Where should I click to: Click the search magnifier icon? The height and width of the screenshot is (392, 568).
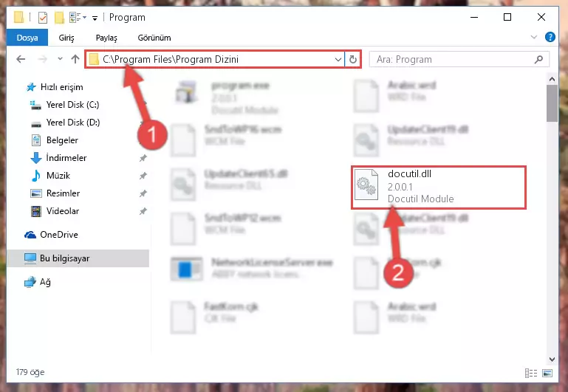point(538,59)
